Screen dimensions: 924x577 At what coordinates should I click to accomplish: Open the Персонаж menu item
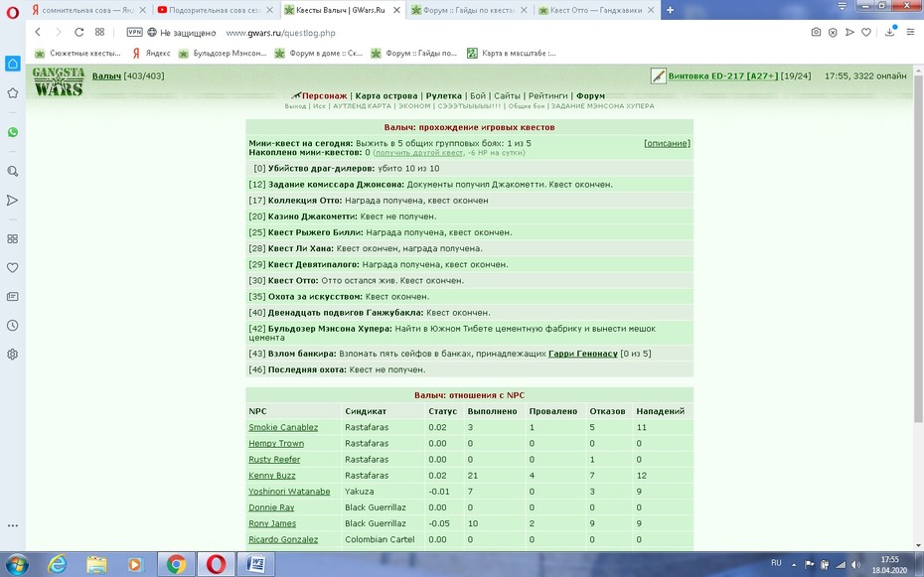pyautogui.click(x=324, y=96)
